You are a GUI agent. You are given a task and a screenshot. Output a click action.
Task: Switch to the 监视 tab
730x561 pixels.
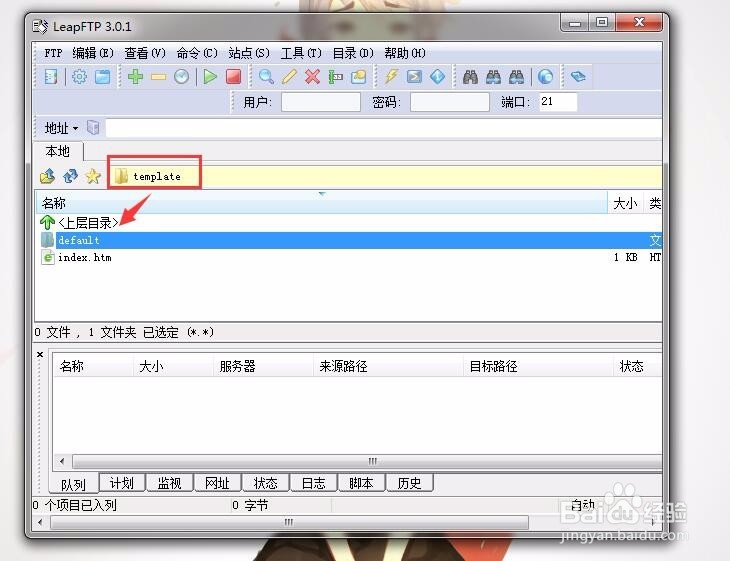coord(169,483)
